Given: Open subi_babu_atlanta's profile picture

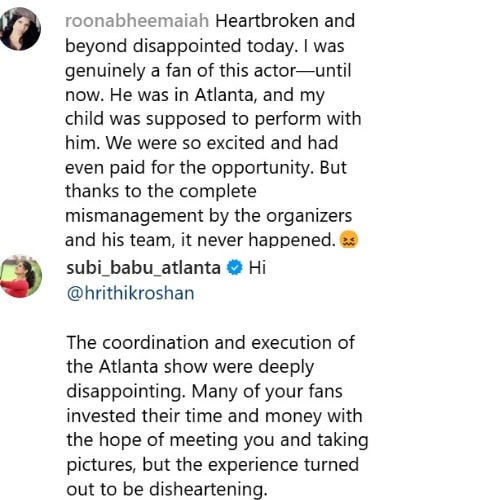Looking at the screenshot, I should tap(21, 276).
